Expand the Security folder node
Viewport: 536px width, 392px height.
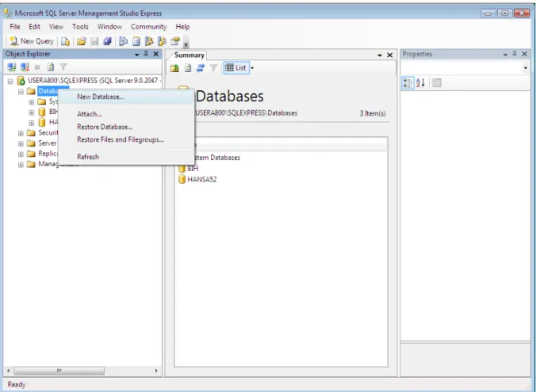tap(21, 133)
